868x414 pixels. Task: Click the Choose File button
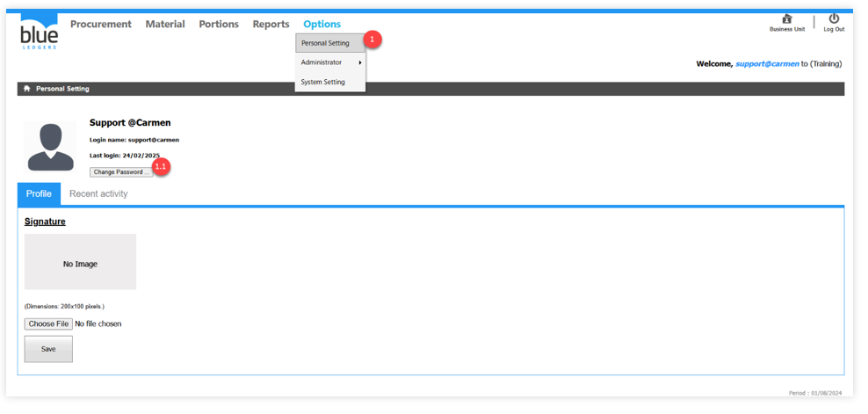48,324
